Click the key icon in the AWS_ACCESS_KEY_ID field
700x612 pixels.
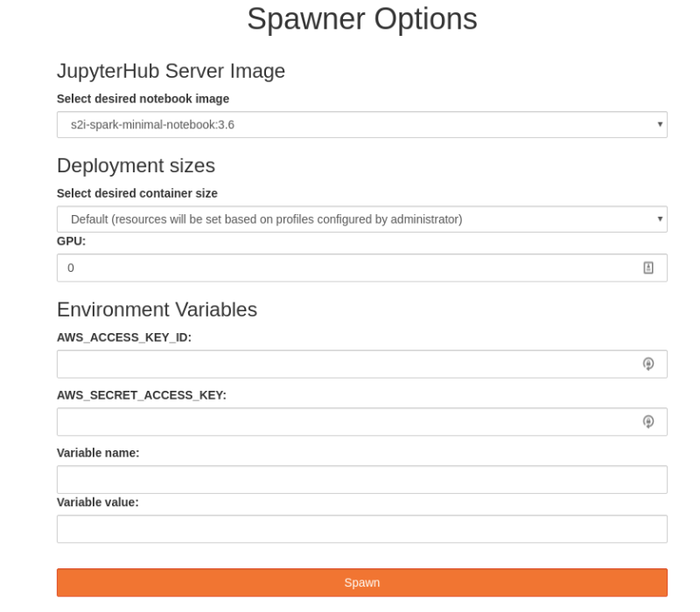click(648, 364)
